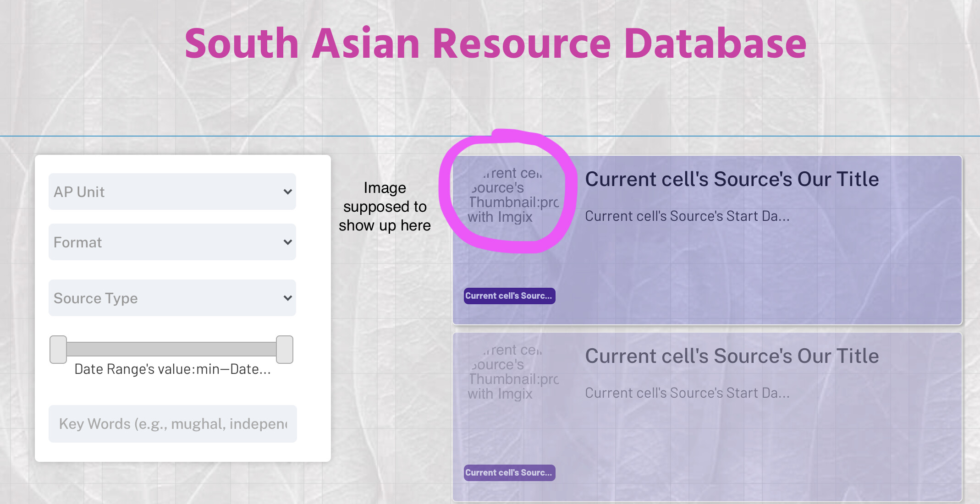The height and width of the screenshot is (504, 980).
Task: Select the first card's Start Date text
Action: click(687, 216)
